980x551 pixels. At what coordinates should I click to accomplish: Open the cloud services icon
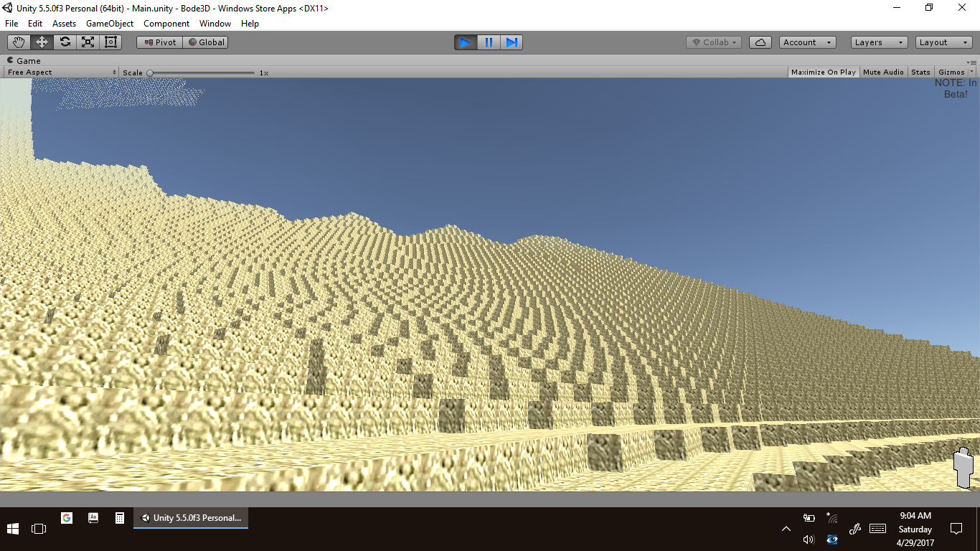point(760,42)
